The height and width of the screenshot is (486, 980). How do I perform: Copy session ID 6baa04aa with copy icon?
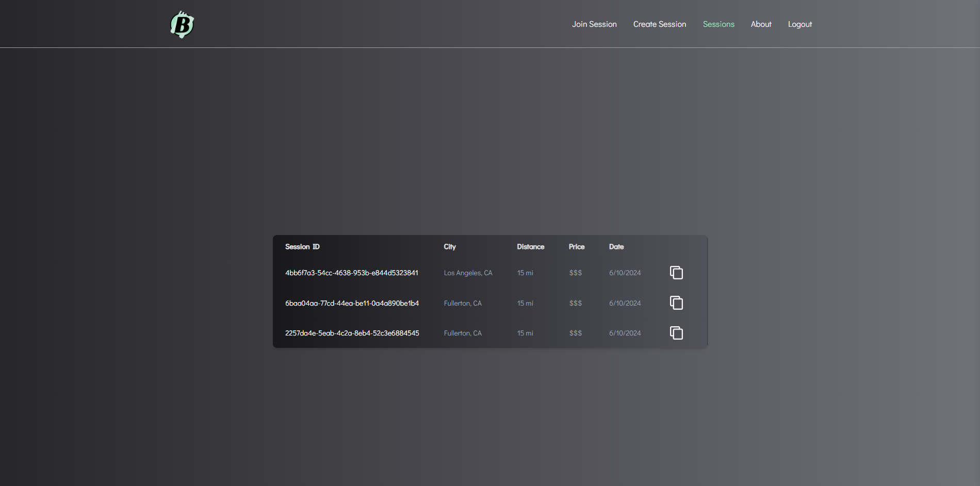[676, 303]
